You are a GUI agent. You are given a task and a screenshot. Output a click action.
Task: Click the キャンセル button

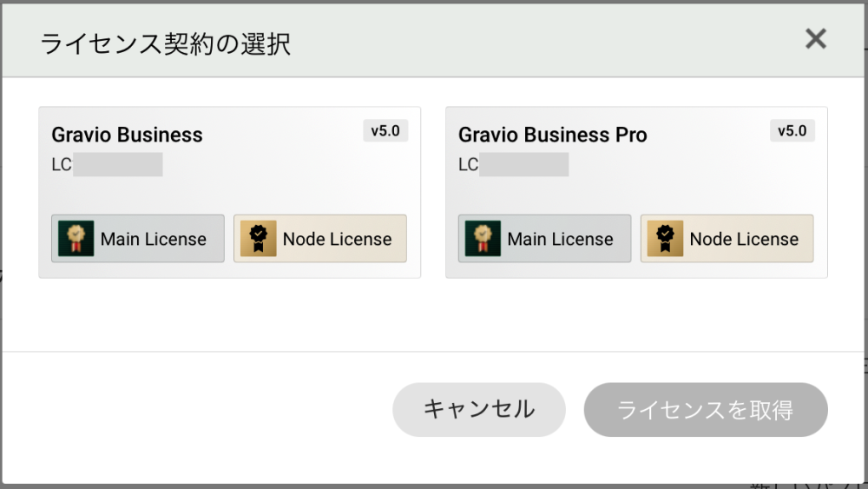[479, 410]
